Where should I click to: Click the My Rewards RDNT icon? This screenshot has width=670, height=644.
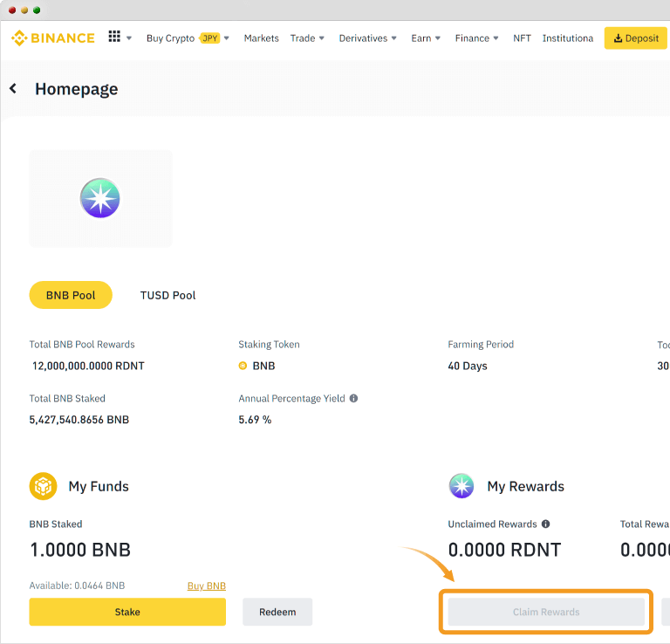pos(461,486)
